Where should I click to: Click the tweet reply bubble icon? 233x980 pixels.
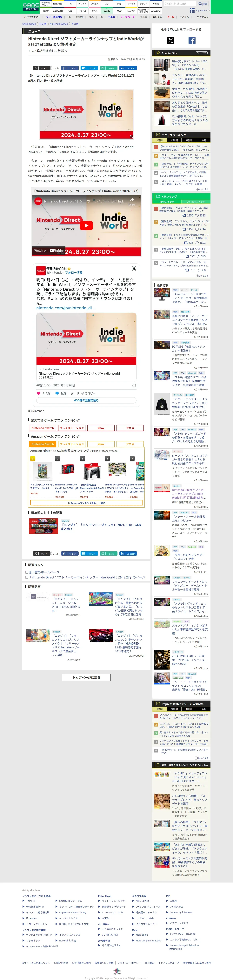coord(57,393)
